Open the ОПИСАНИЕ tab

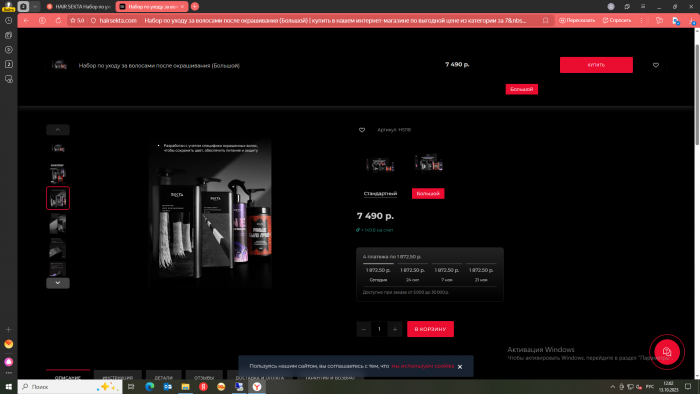(x=68, y=376)
